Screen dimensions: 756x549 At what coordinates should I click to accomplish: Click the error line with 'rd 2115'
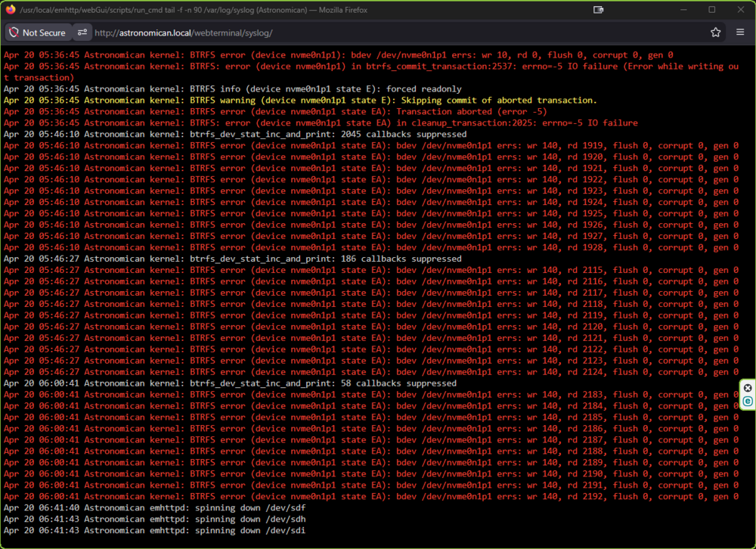371,270
